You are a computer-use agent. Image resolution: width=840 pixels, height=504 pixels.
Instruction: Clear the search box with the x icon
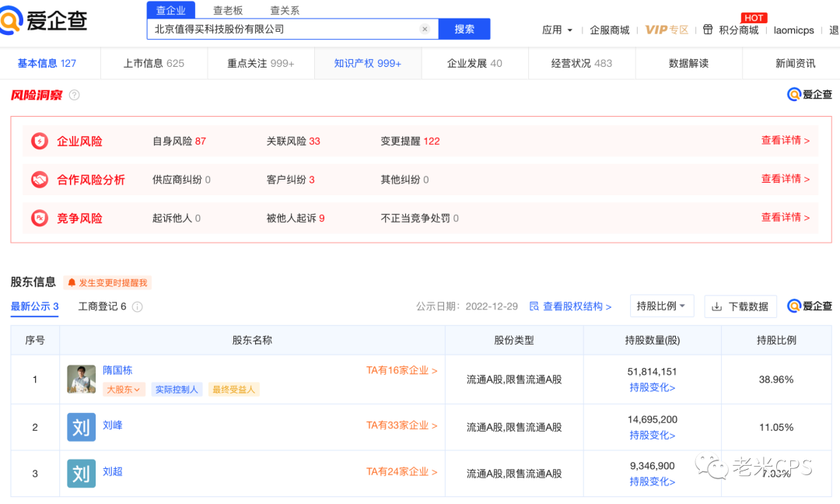pos(425,29)
